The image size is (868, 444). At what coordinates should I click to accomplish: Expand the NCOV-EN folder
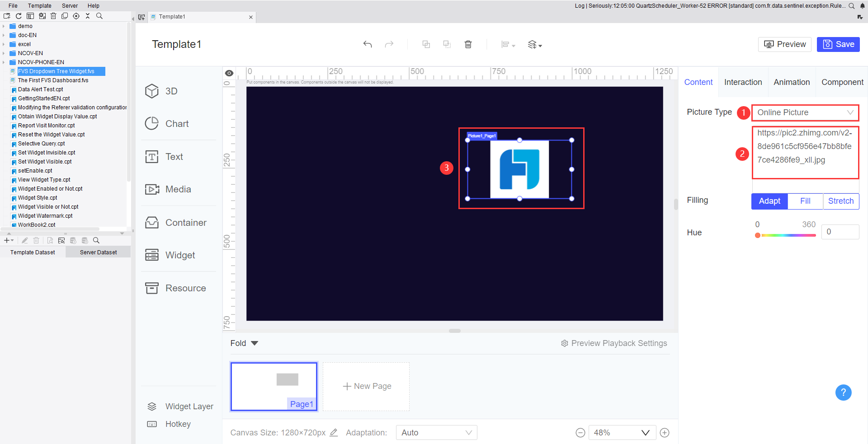point(4,53)
